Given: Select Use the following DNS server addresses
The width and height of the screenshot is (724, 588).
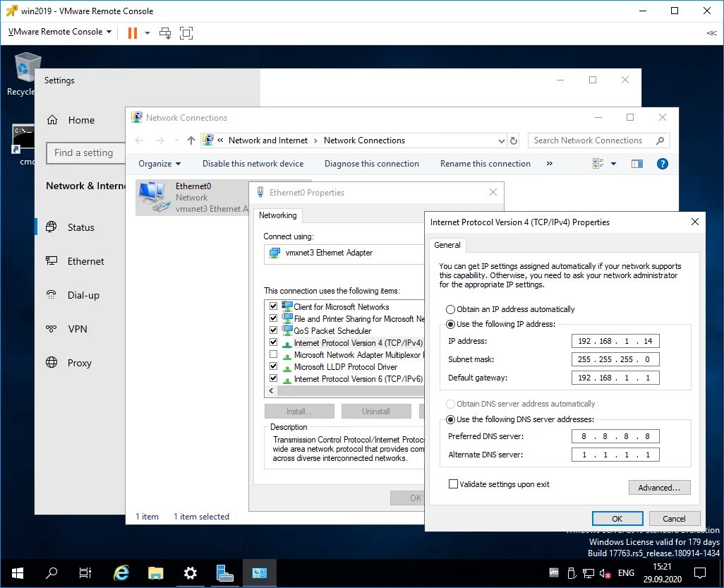Looking at the screenshot, I should (x=520, y=419).
